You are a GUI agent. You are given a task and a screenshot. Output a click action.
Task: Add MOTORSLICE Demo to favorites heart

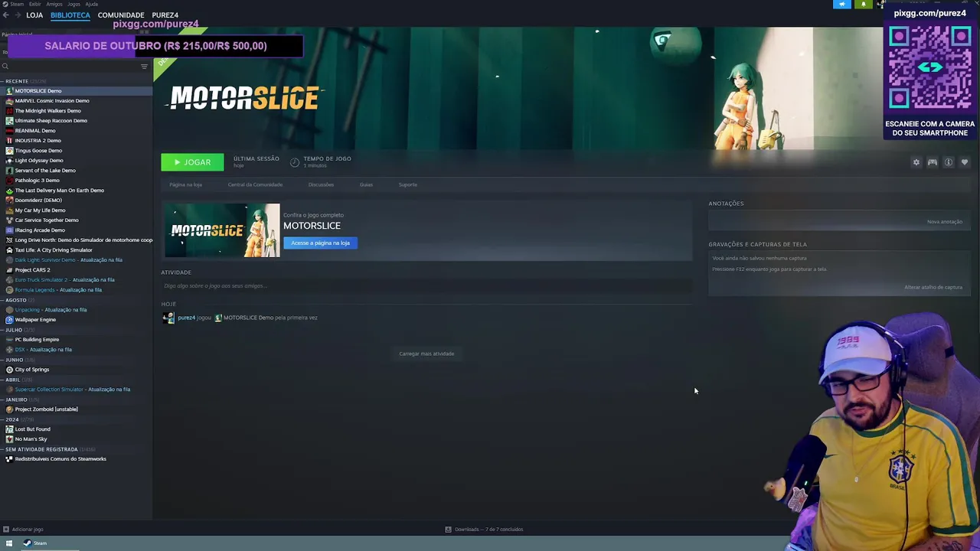coord(964,162)
